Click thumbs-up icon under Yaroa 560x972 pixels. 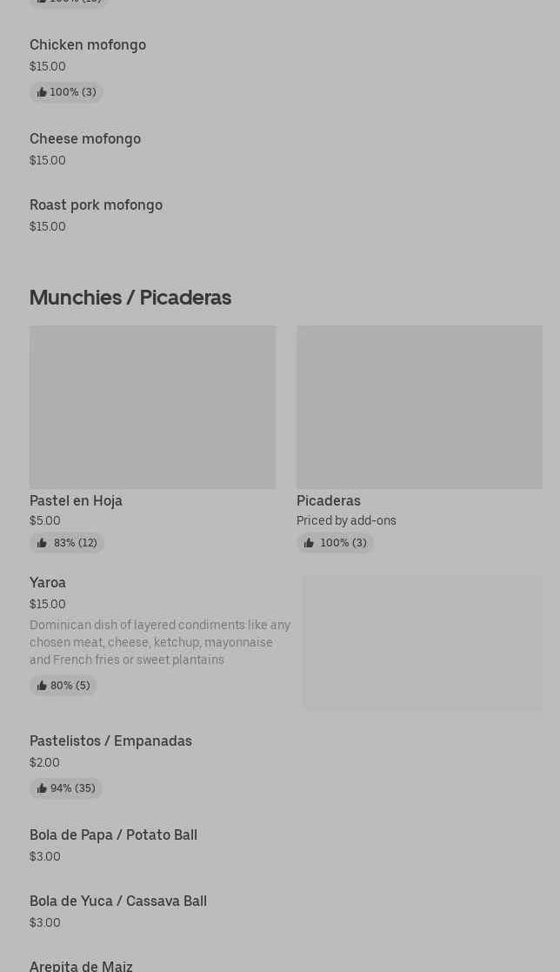[42, 686]
